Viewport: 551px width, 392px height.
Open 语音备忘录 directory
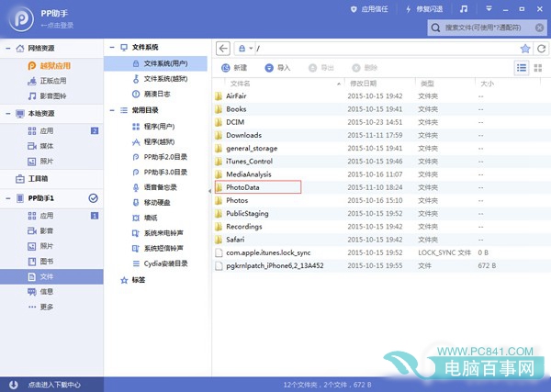point(154,187)
